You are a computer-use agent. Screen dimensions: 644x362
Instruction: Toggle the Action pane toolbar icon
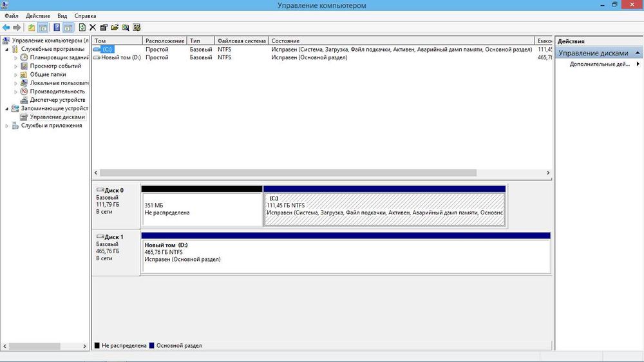[68, 28]
